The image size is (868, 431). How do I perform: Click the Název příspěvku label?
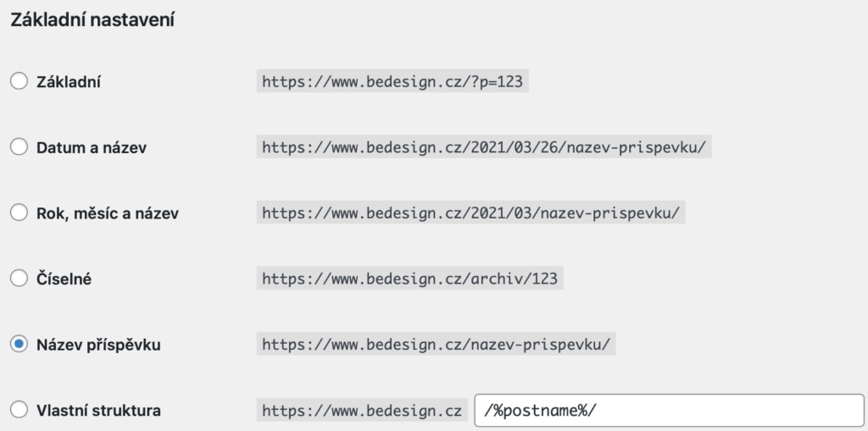point(98,345)
